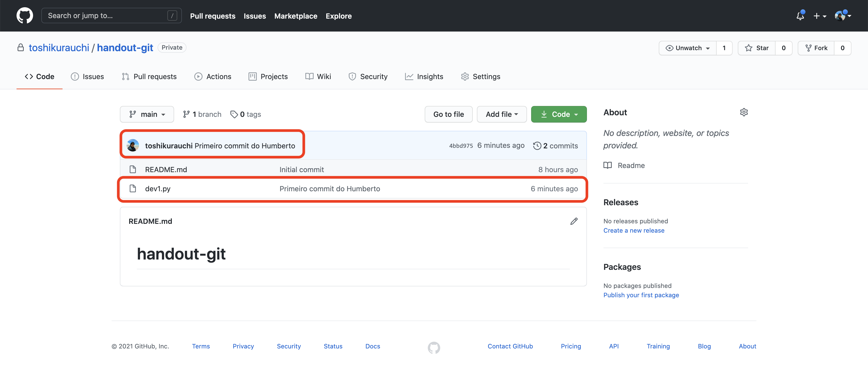
Task: Toggle Unwatch for the repository
Action: [x=688, y=48]
